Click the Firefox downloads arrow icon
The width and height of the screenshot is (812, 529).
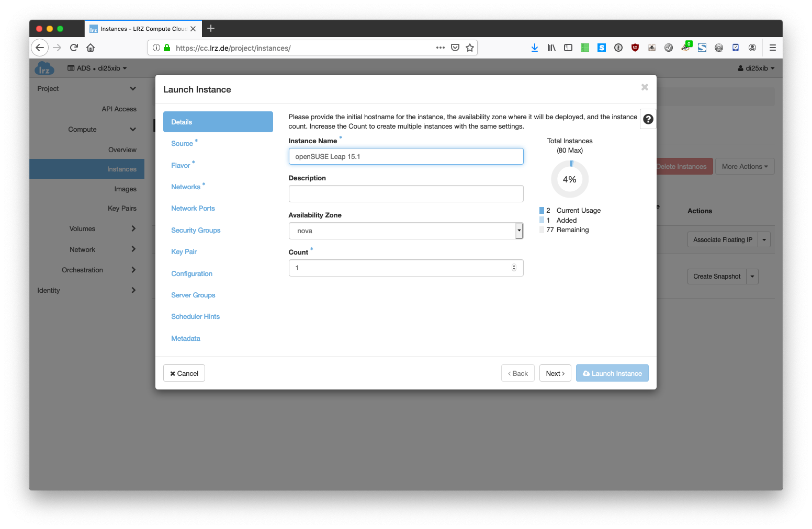[534, 48]
